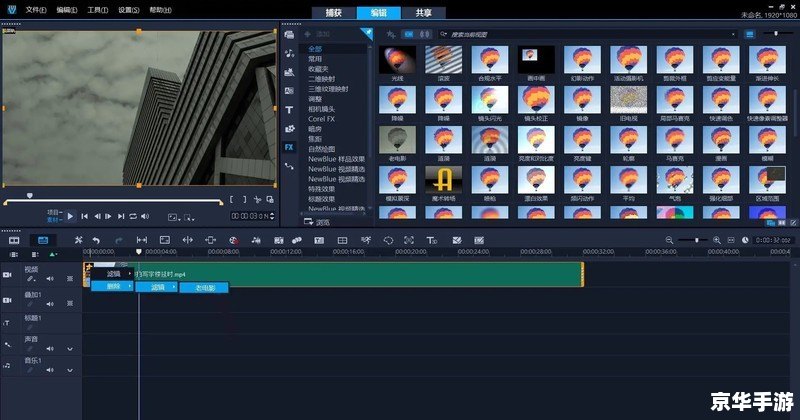Click the undo arrow in timeline toolbar

tap(96, 240)
